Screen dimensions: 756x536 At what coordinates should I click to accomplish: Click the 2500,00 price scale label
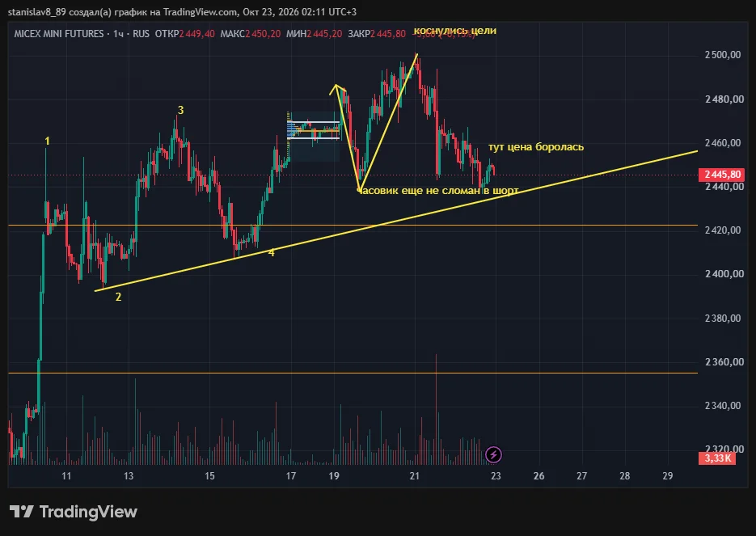[x=723, y=55]
